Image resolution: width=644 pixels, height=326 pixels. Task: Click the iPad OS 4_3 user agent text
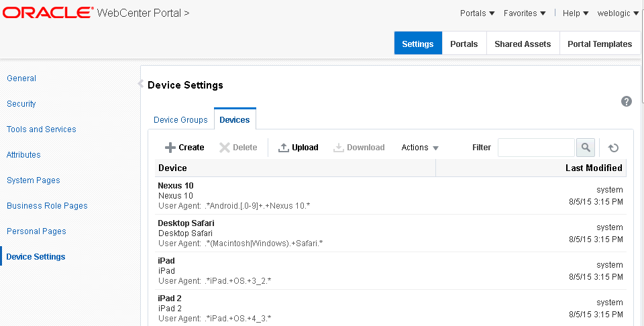click(x=215, y=319)
